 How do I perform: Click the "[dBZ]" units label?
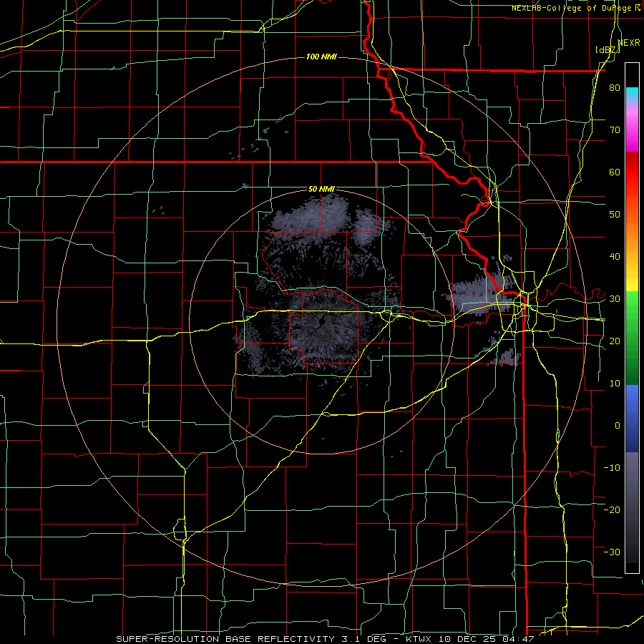pos(608,50)
